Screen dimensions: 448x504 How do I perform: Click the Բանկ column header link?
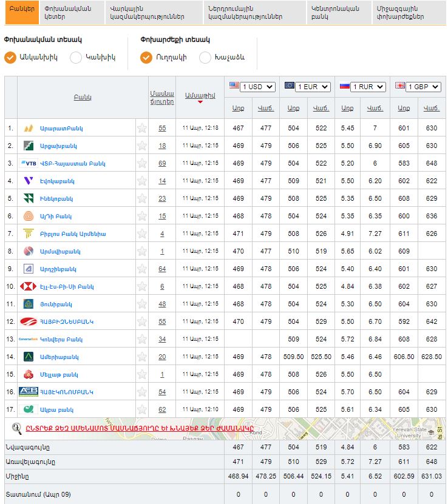point(83,98)
